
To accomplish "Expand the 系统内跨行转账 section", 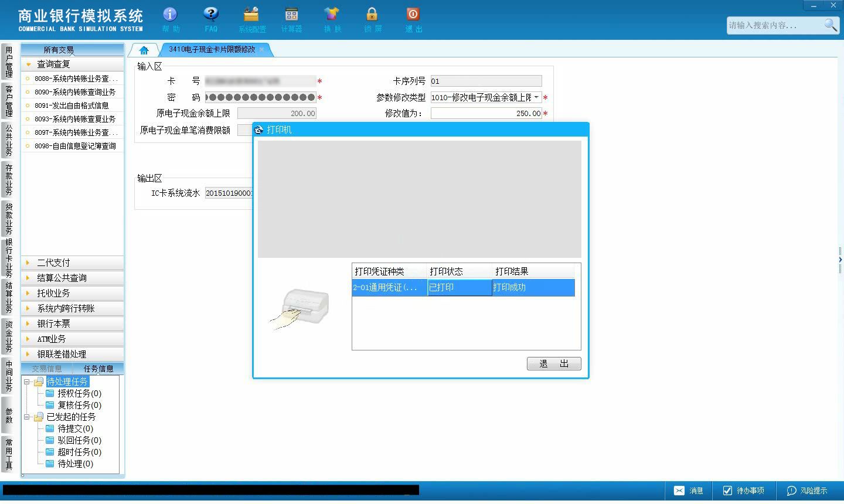I will (x=73, y=308).
